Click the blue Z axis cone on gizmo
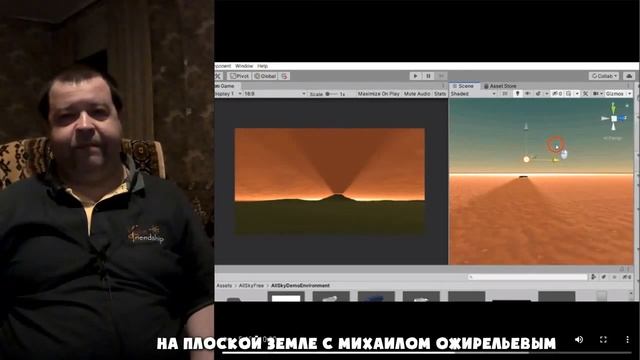Viewport: 640px width, 360px height. [623, 118]
